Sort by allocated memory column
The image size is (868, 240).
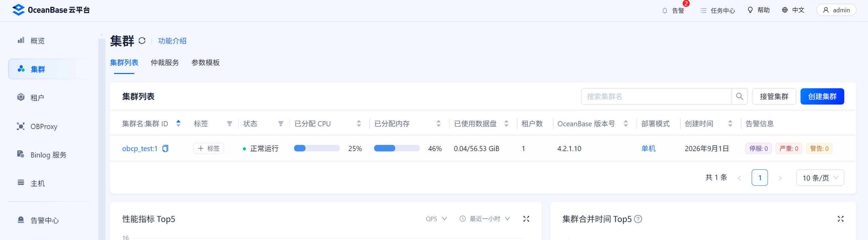439,124
